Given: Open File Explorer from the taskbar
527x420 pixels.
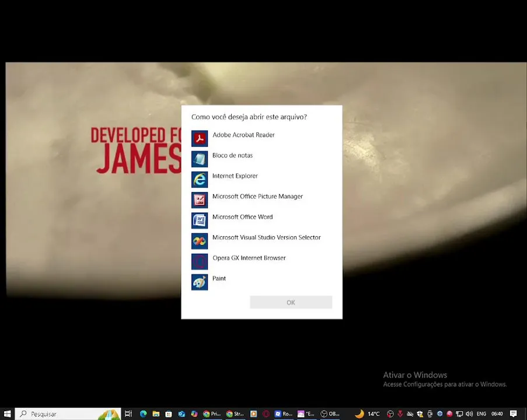Looking at the screenshot, I should 156,414.
